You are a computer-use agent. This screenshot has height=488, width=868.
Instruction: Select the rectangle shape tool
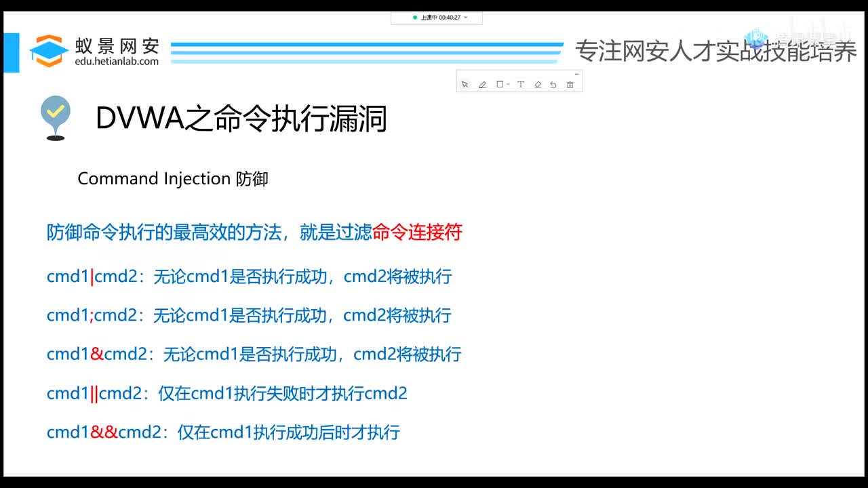500,85
